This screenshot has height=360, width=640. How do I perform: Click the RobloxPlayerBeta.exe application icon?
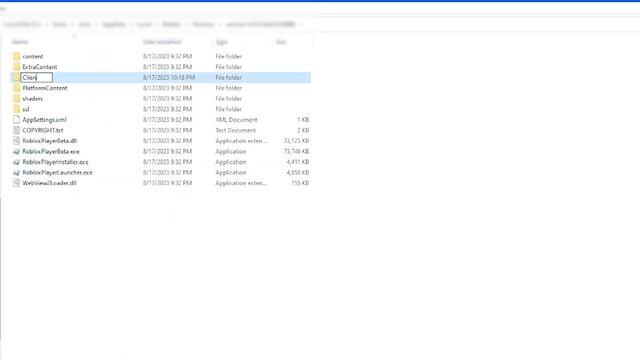(x=16, y=151)
